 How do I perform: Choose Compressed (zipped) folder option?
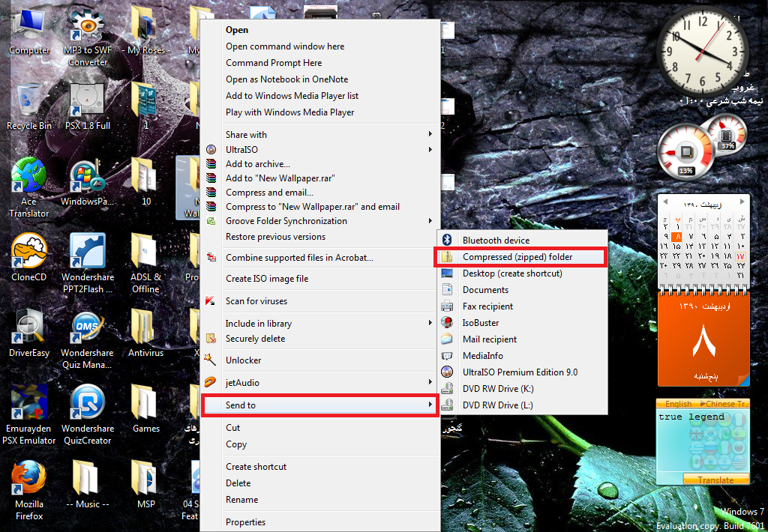coord(517,257)
